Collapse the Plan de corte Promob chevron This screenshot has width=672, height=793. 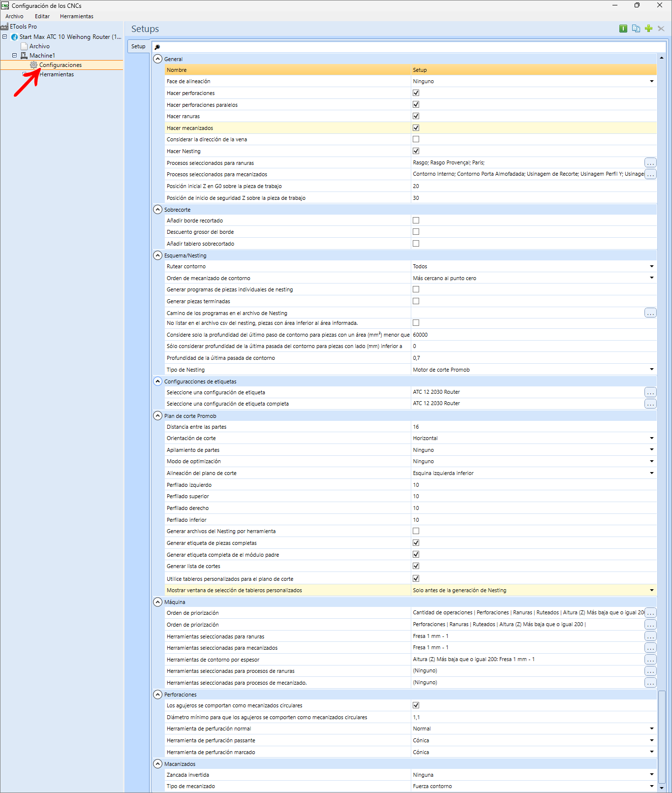tap(157, 415)
